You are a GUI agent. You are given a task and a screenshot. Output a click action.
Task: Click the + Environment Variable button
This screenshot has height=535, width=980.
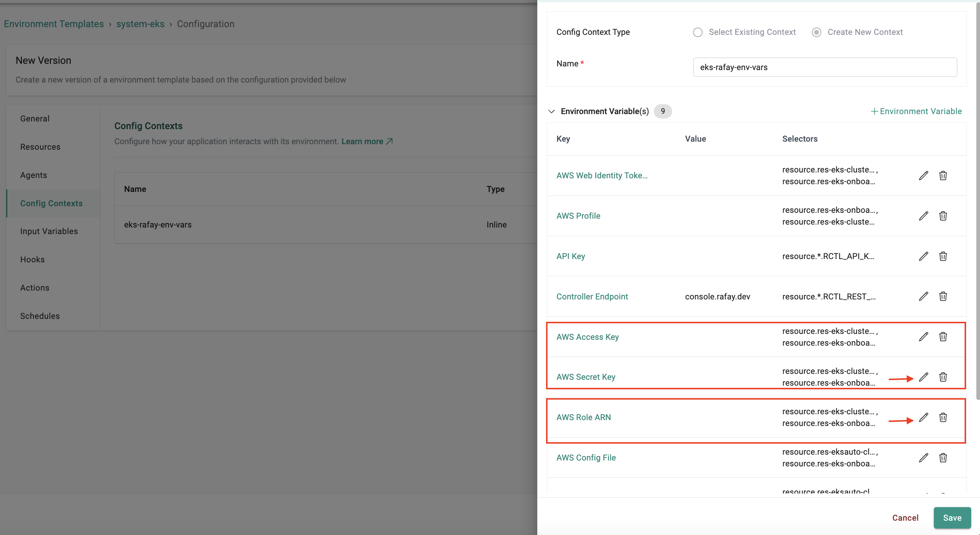coord(915,110)
